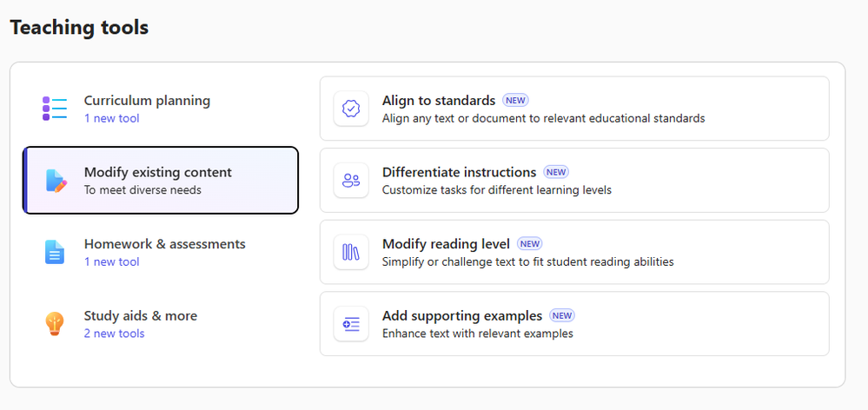Click the Align to standards badge icon
The height and width of the screenshot is (410, 868).
(351, 109)
